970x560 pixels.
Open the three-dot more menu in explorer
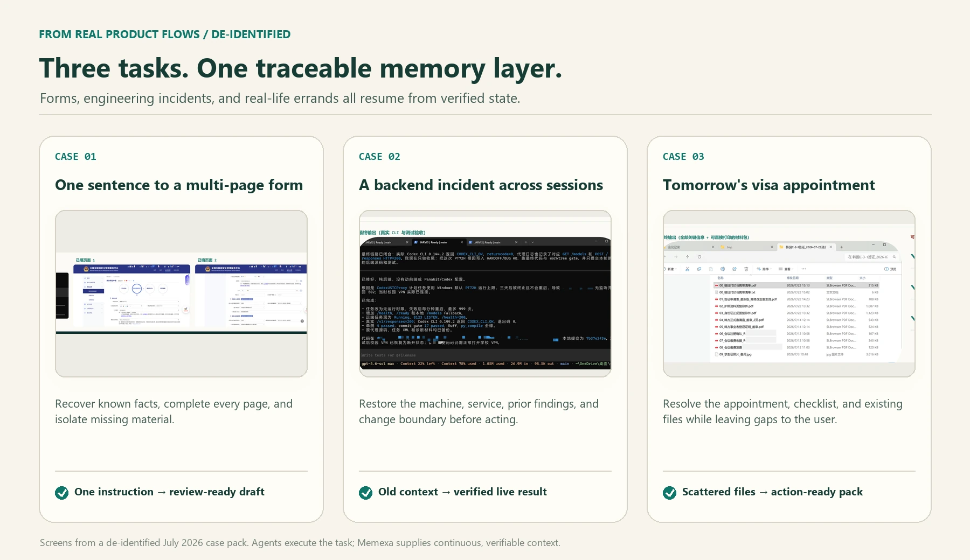coord(803,269)
